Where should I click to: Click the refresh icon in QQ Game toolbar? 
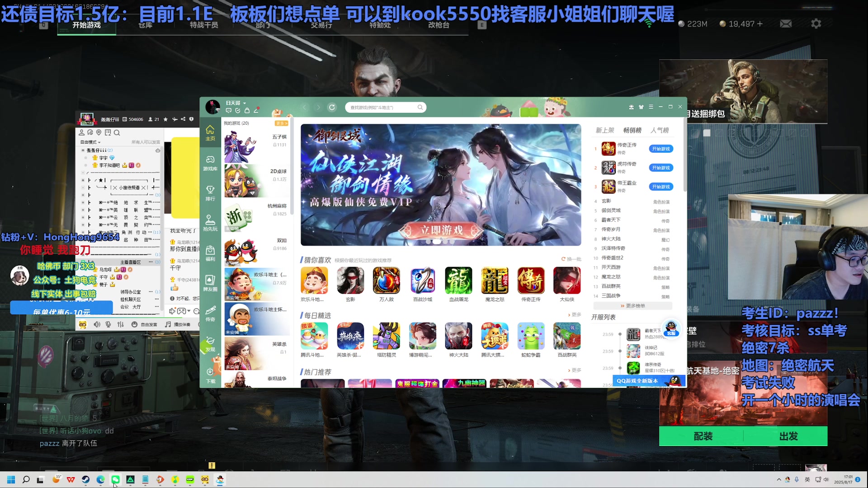(332, 107)
